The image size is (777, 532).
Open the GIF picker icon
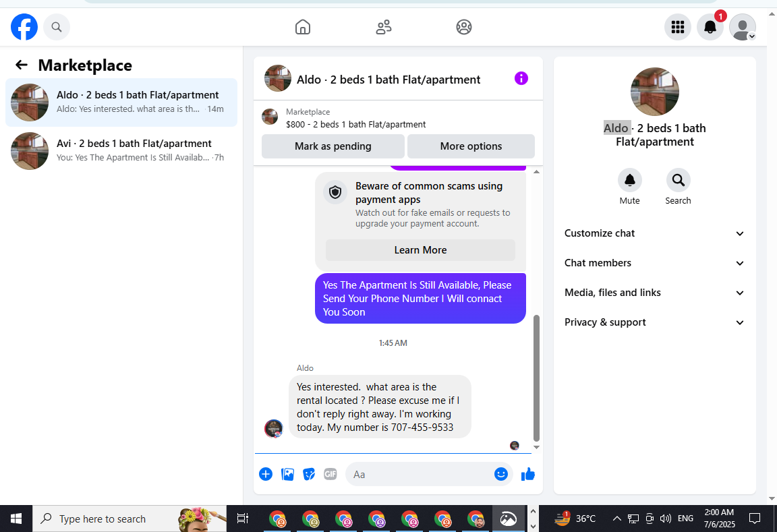pyautogui.click(x=330, y=474)
